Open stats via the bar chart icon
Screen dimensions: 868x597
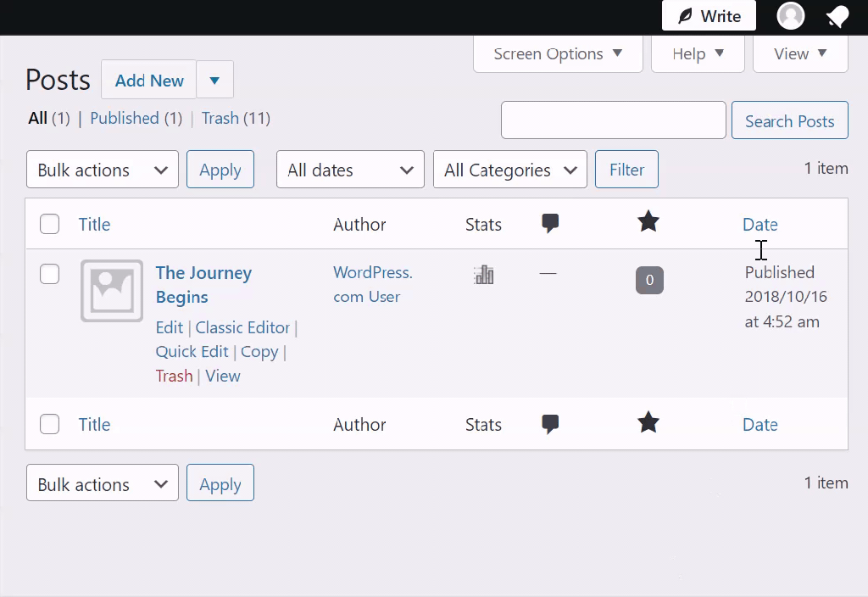click(x=483, y=274)
